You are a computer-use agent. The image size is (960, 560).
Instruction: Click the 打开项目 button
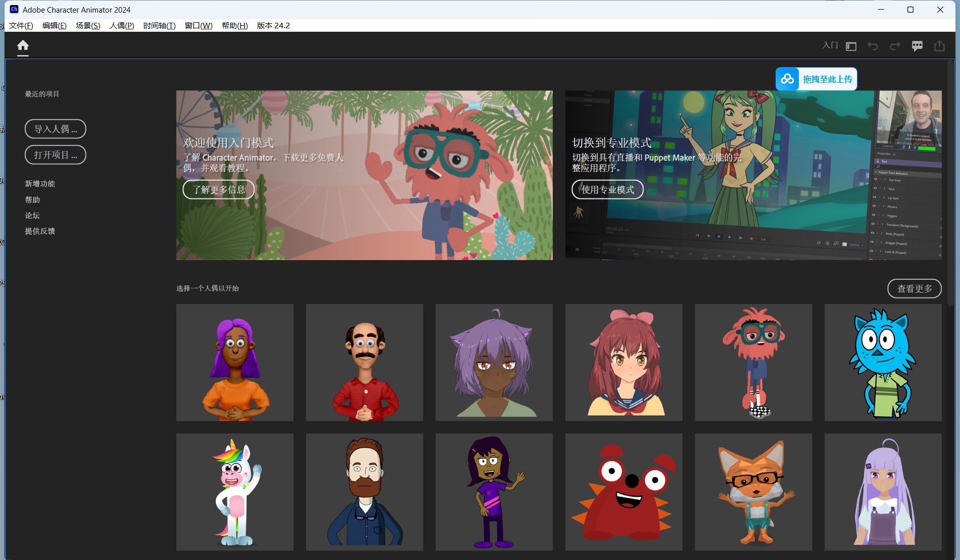[x=56, y=155]
